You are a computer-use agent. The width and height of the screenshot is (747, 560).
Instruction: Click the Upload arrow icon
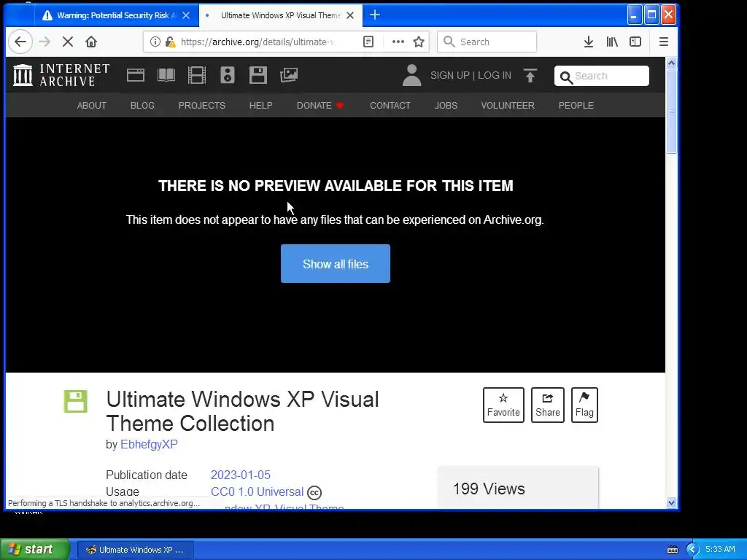click(x=530, y=75)
